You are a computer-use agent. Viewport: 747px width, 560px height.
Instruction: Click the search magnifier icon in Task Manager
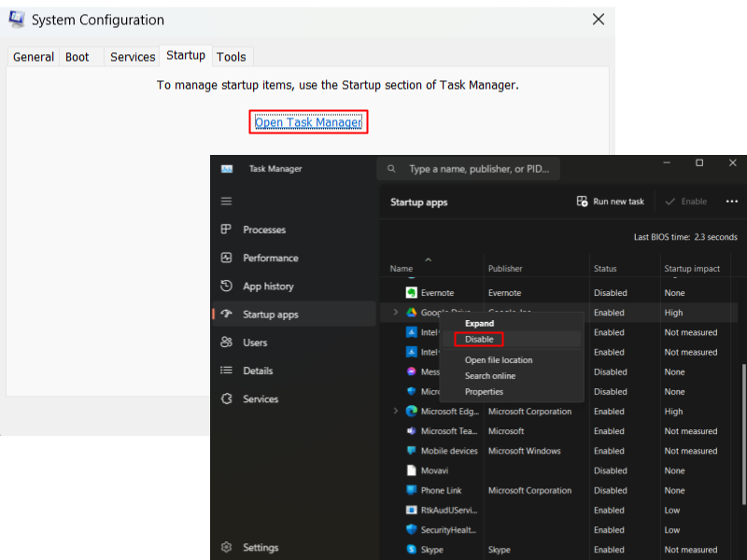coord(391,169)
